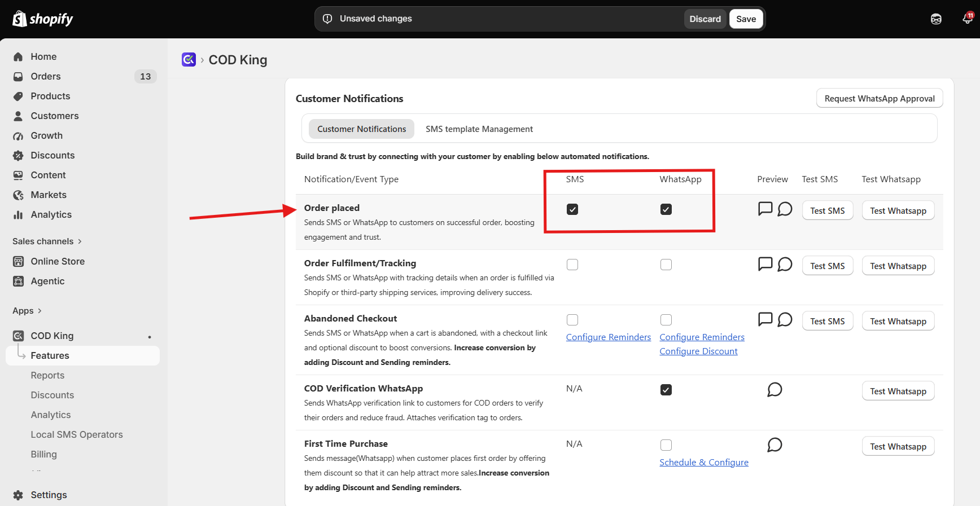Preview SMS message for Order placed
Screen dimensions: 980x506
click(765, 209)
